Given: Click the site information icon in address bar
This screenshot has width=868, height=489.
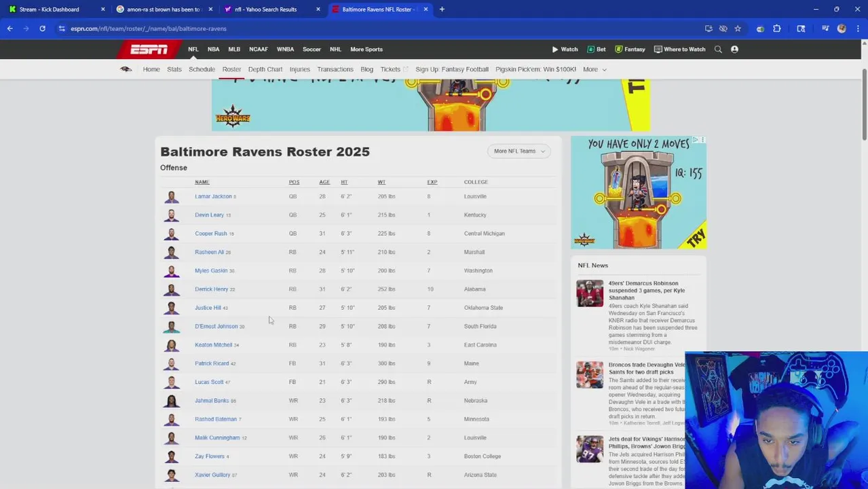Looking at the screenshot, I should point(62,29).
